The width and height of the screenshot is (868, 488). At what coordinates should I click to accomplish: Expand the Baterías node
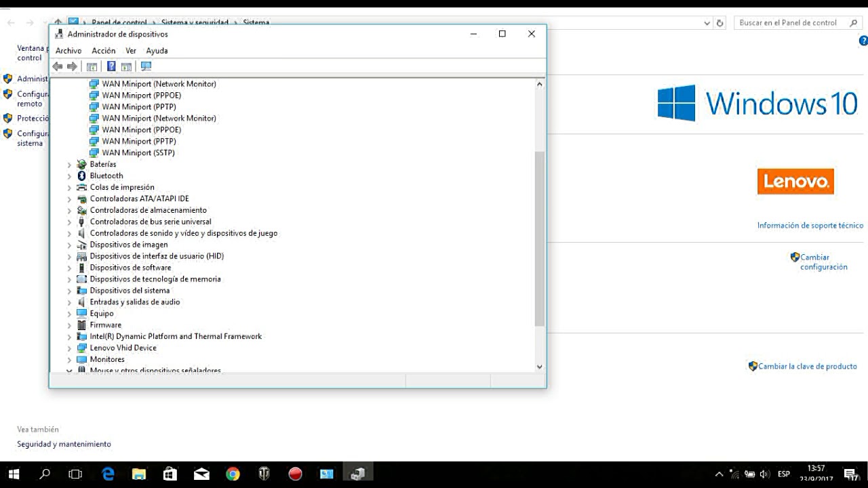click(x=69, y=165)
